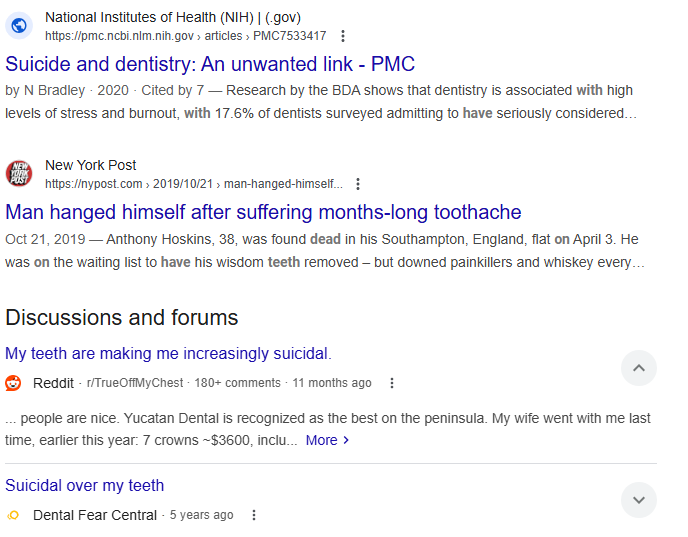Click the Dental Fear Central favicon
Image resolution: width=688 pixels, height=537 pixels.
13,515
